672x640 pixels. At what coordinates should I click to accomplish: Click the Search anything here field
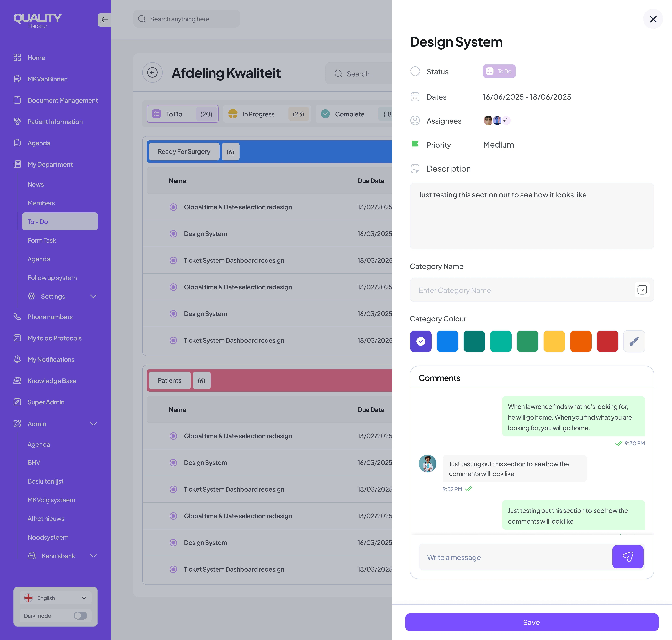pyautogui.click(x=187, y=19)
